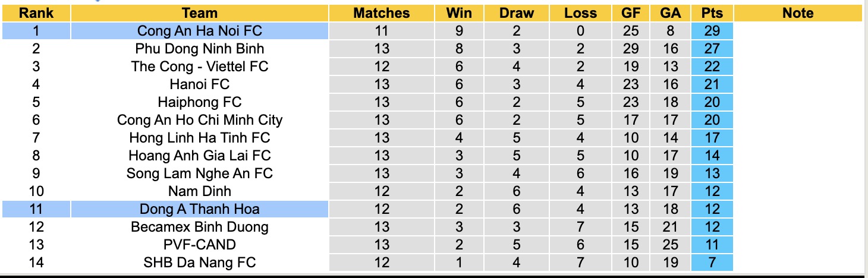Click the Cong An Ha Noi FC team name
Viewport: 868px width, 278px height.
200,31
